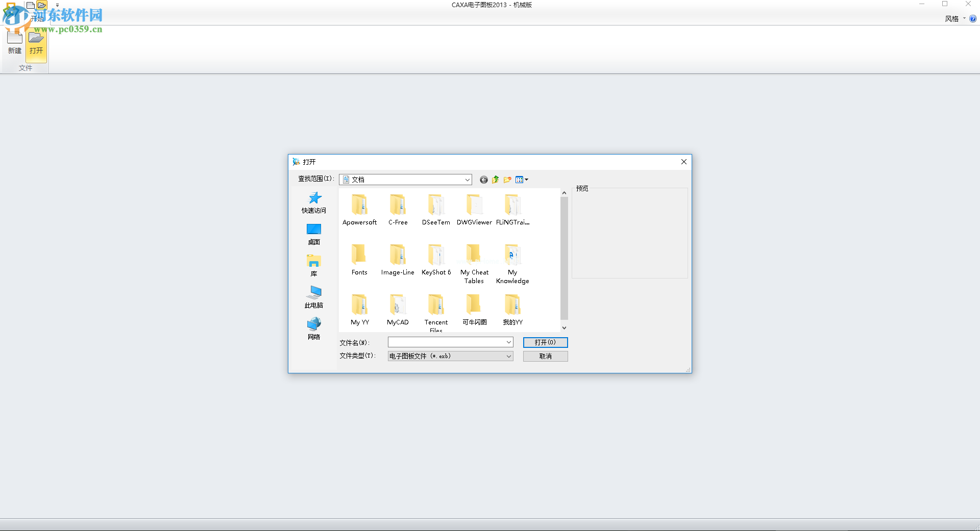
Task: Select the Tencent Files folder
Action: click(x=436, y=312)
